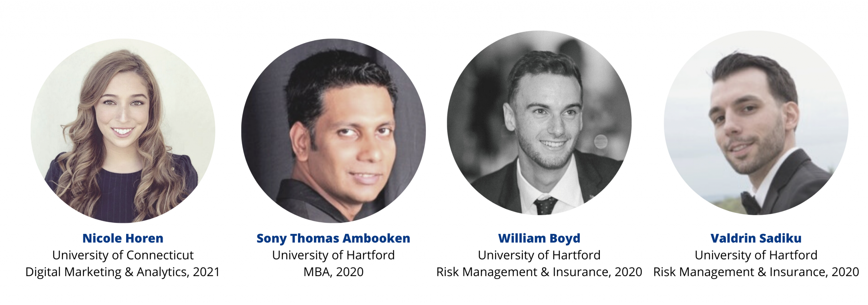Click University of Hartford under Sony Thomas Ambooken
The image size is (868, 305).
(x=333, y=255)
